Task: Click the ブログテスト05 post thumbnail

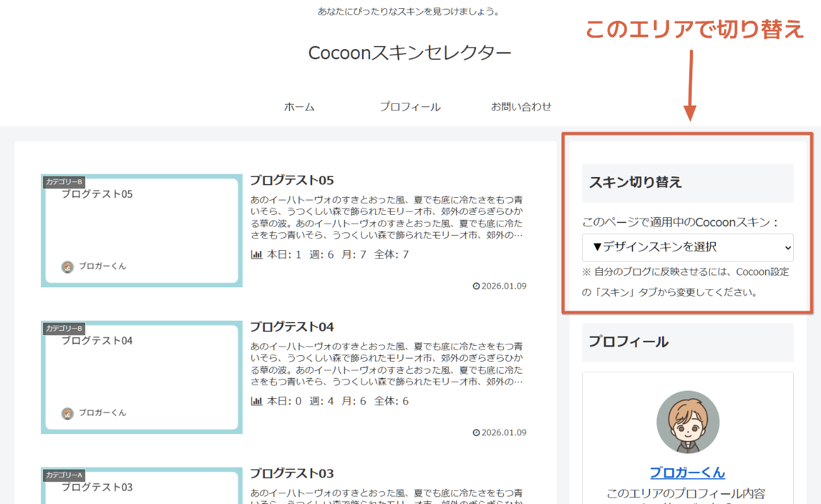Action: [x=142, y=231]
